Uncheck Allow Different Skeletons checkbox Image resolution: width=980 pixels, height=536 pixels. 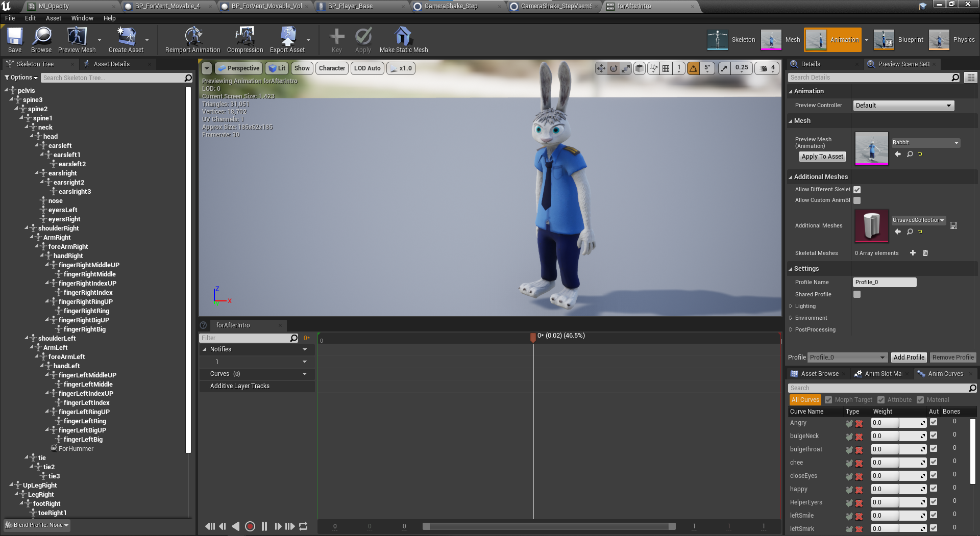click(857, 189)
